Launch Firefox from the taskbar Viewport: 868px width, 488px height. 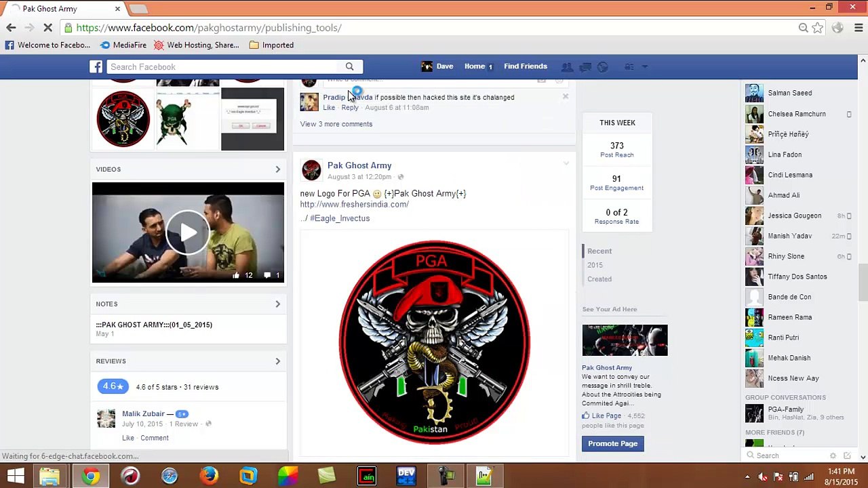click(x=209, y=476)
